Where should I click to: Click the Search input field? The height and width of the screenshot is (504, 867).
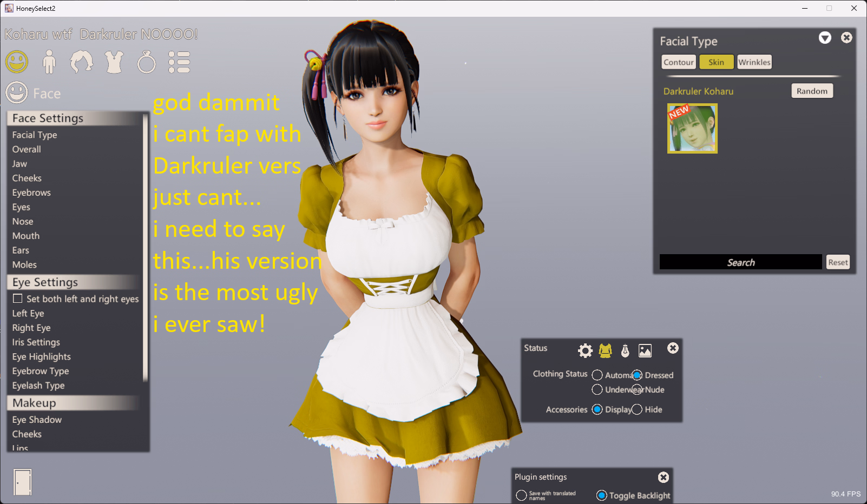pos(740,262)
